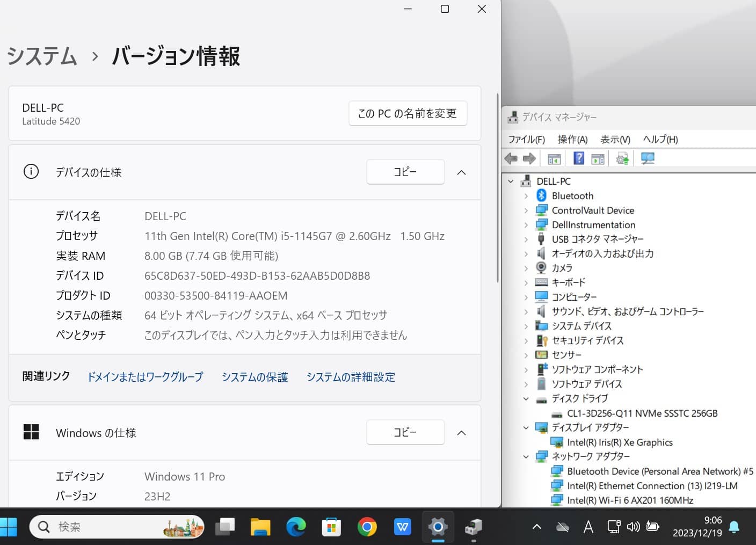Click この PC の名前を変更 button

[x=408, y=113]
